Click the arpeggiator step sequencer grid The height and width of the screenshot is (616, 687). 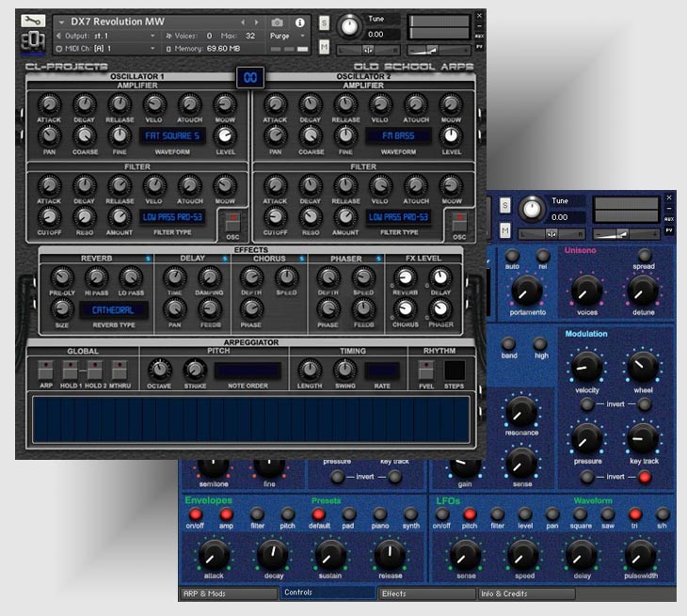tap(251, 419)
